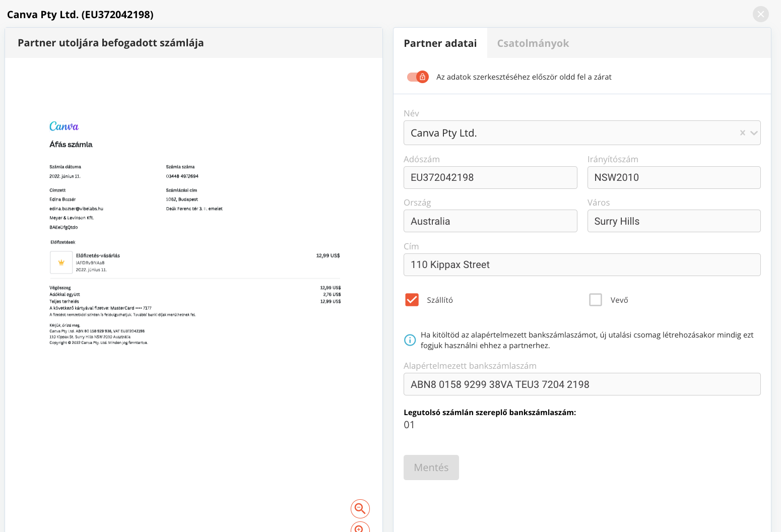This screenshot has height=532, width=781.
Task: Click the info icon next to bank account hint
Action: coord(410,340)
